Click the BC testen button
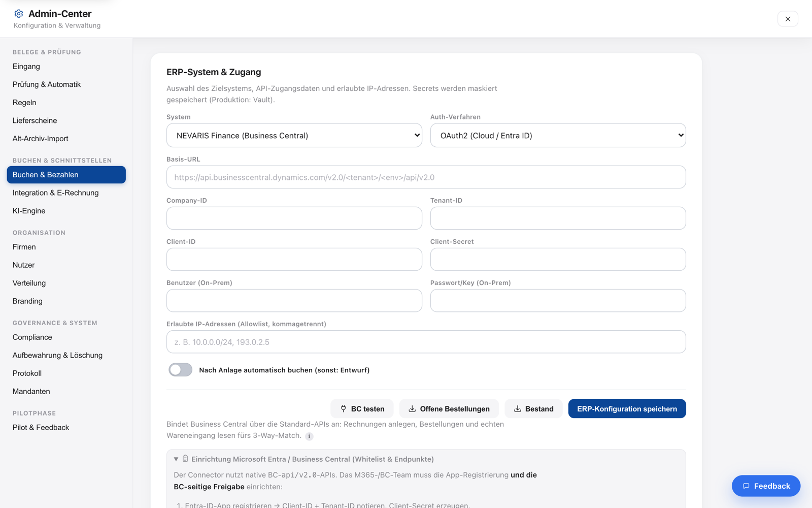812x508 pixels. point(362,408)
